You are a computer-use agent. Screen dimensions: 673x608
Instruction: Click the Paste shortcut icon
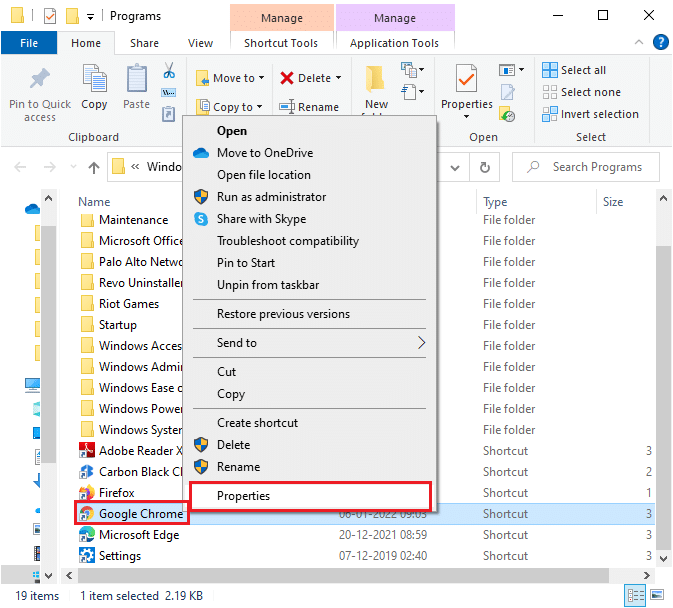168,114
